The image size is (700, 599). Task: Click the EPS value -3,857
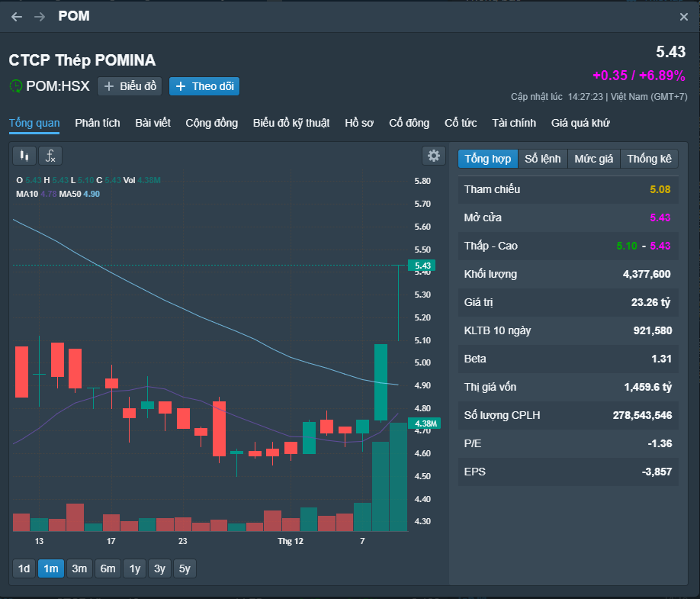coord(657,472)
